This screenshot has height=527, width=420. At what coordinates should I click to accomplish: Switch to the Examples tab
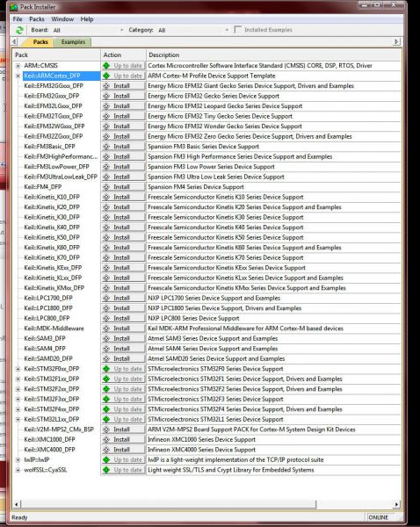(73, 42)
